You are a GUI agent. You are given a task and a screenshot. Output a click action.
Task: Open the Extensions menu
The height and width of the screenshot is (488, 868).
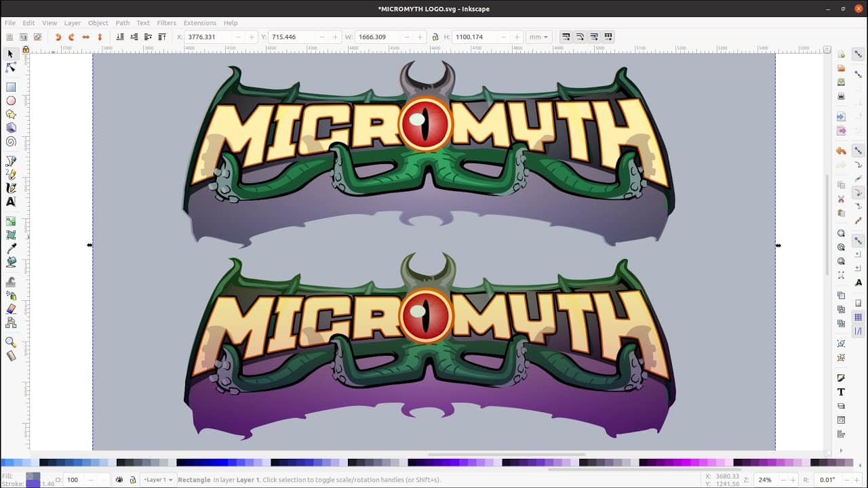tap(199, 23)
